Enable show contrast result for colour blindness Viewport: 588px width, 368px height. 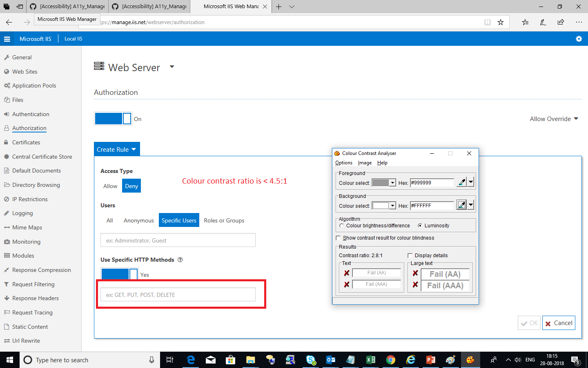click(x=338, y=238)
